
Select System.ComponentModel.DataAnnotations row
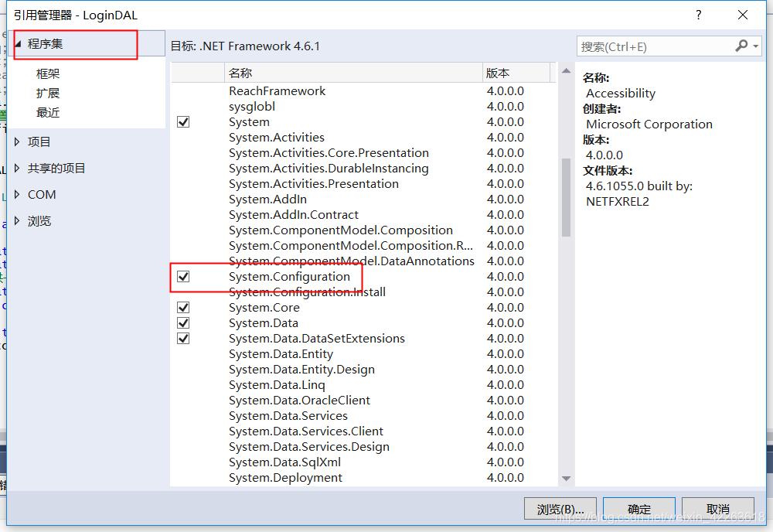[x=363, y=261]
